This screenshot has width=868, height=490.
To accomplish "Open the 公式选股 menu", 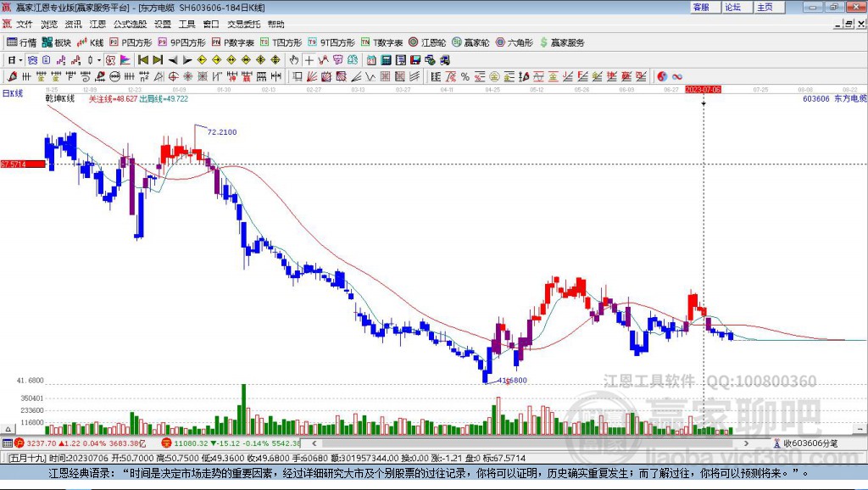I will coord(130,24).
